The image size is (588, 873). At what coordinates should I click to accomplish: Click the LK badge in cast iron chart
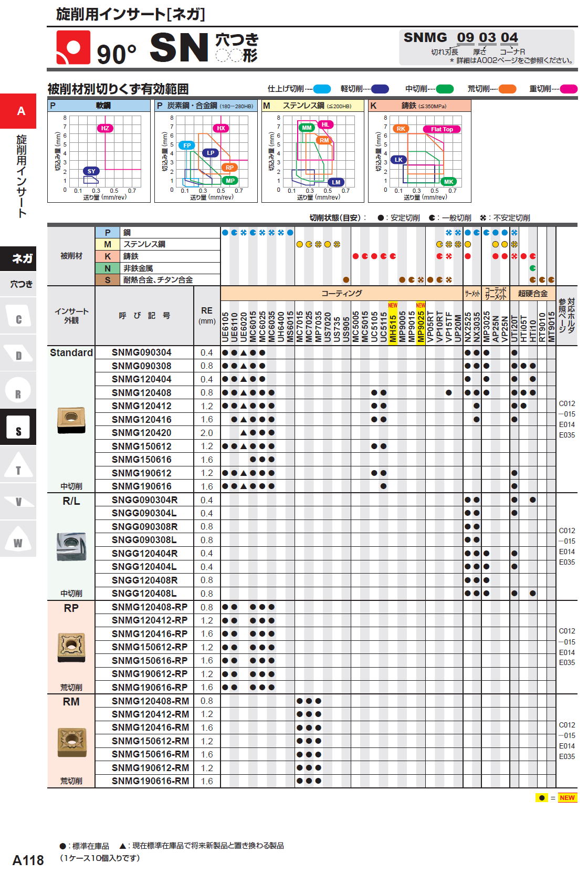(398, 160)
